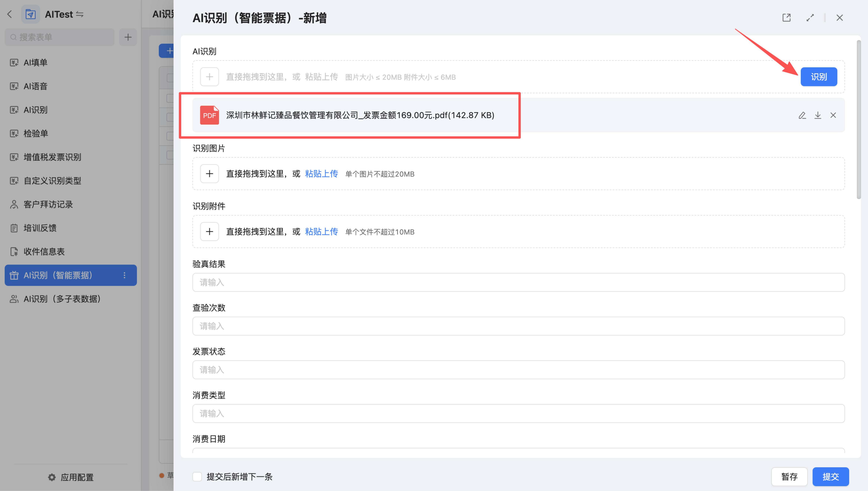Enable 提交后新增下一条 checkbox

197,477
